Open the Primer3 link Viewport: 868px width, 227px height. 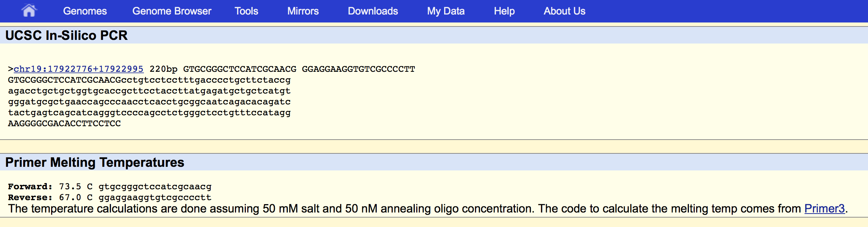point(824,209)
